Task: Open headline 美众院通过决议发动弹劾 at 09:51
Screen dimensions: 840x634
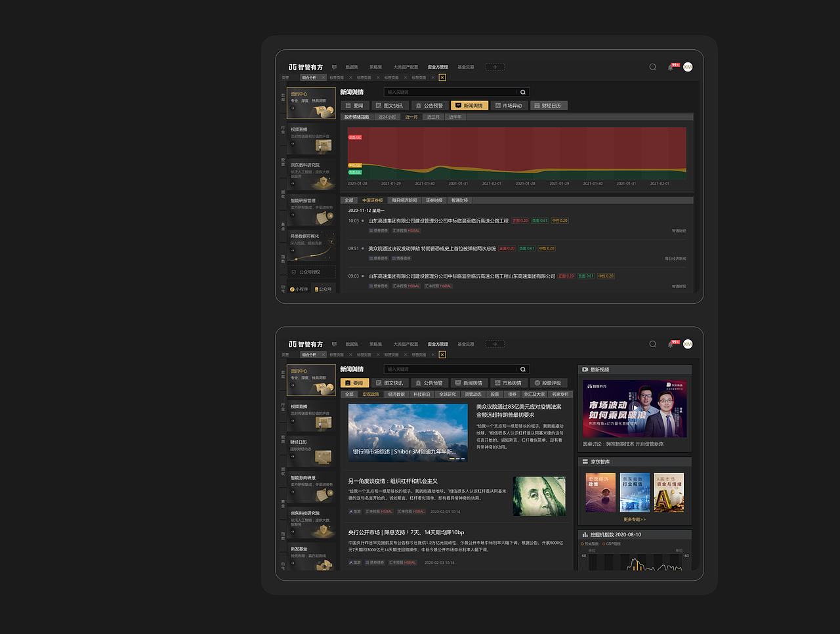Action: 432,249
